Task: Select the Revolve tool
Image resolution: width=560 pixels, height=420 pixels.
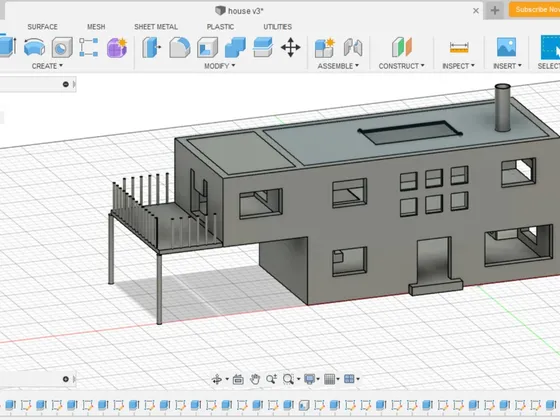Action: tap(34, 48)
